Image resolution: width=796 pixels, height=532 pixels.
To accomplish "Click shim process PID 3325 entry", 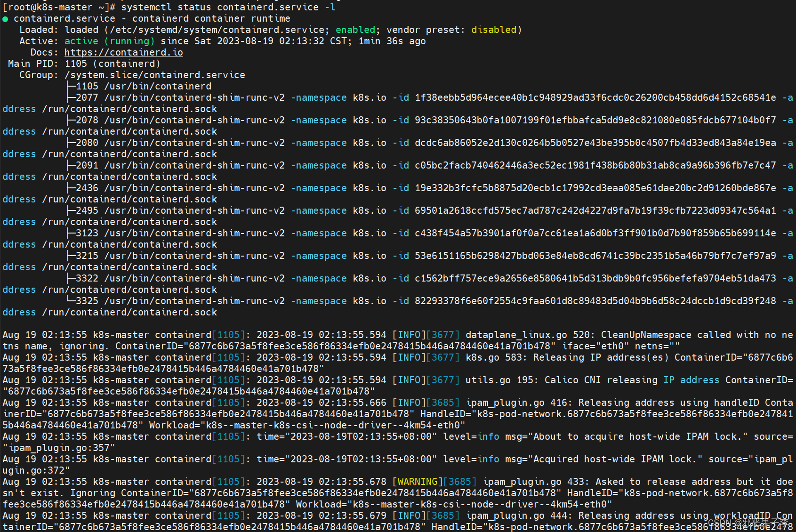I will (180, 301).
